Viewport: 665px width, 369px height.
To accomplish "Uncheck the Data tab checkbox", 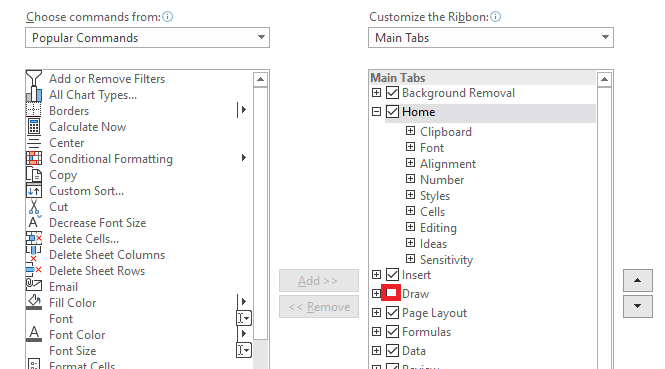I will 392,350.
